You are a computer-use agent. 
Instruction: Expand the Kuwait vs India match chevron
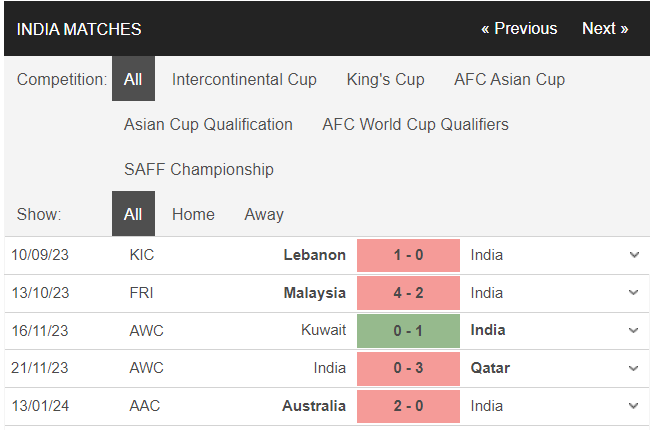click(633, 331)
